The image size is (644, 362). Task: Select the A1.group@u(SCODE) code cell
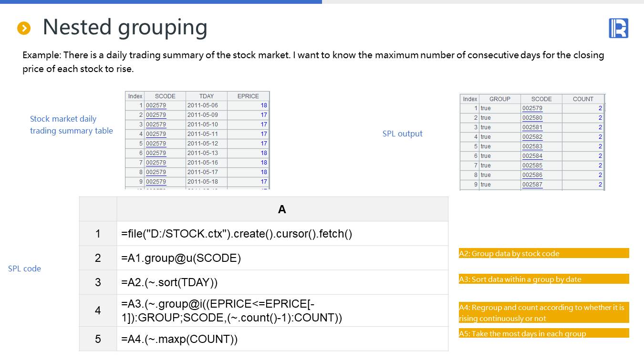click(282, 258)
